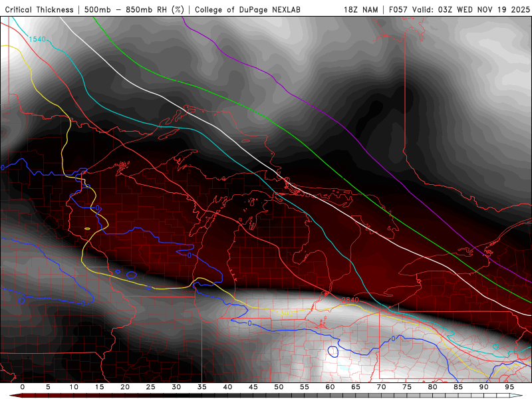Select the "18Z NAM" model run label
This screenshot has height=399, width=532.
click(361, 10)
